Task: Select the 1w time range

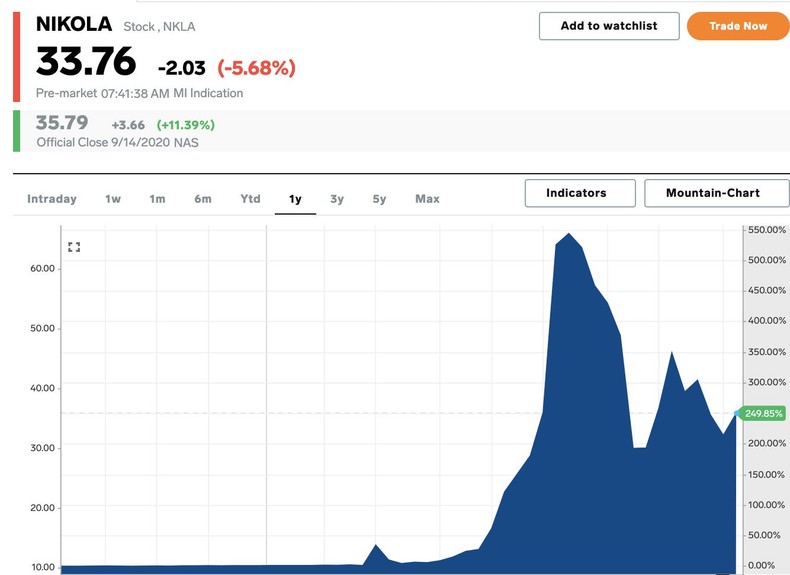Action: pyautogui.click(x=113, y=199)
